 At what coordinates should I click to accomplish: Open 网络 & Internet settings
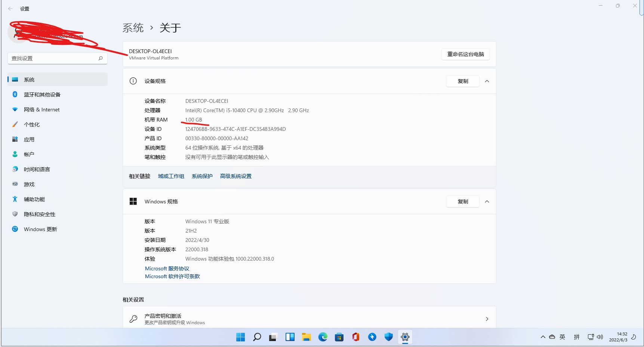[x=58, y=110]
